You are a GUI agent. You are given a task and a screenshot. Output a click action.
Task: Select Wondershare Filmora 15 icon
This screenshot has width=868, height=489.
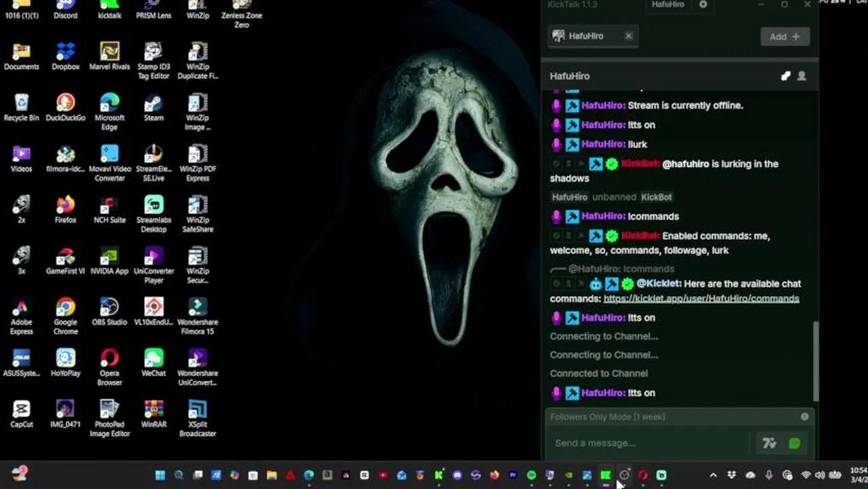198,316
